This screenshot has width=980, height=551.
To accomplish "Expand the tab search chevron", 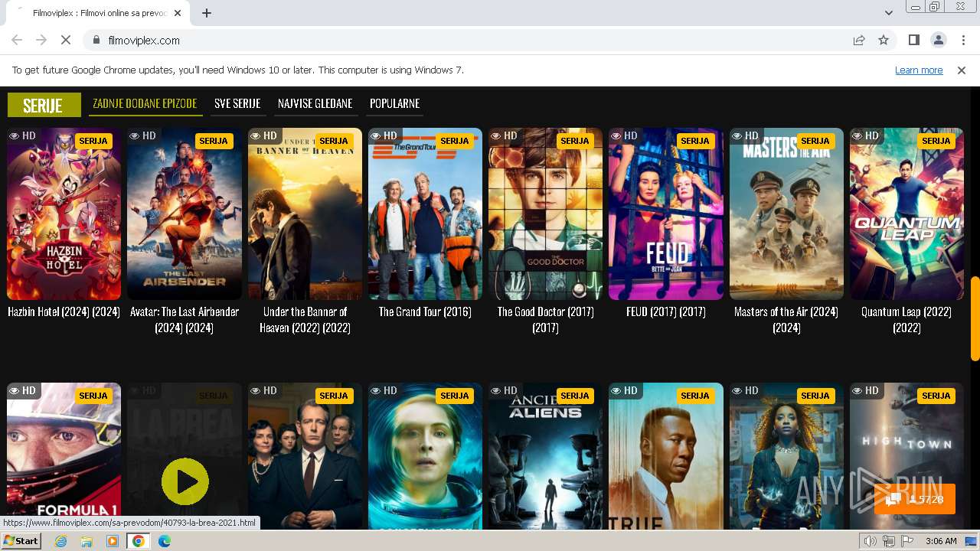I will (x=888, y=13).
